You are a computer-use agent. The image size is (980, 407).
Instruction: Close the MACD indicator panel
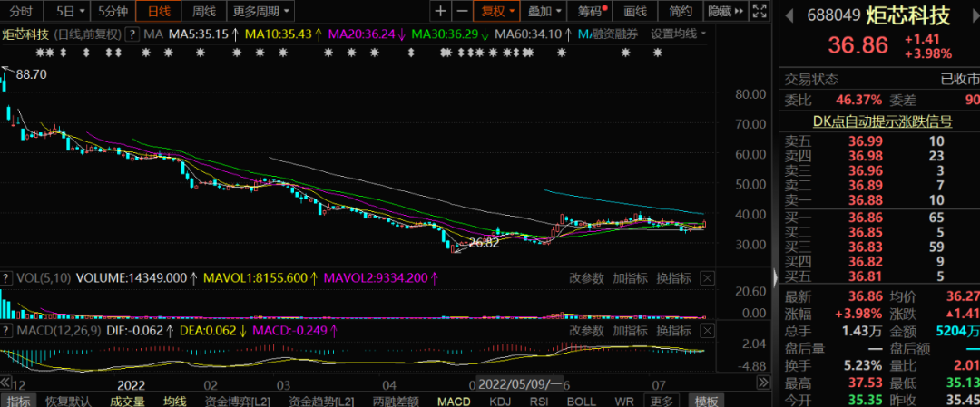point(707,330)
